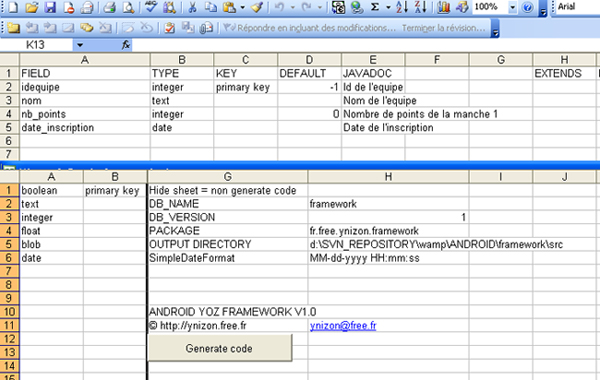Select cell containing 'idequipe'
The image size is (600, 380).
(85, 87)
